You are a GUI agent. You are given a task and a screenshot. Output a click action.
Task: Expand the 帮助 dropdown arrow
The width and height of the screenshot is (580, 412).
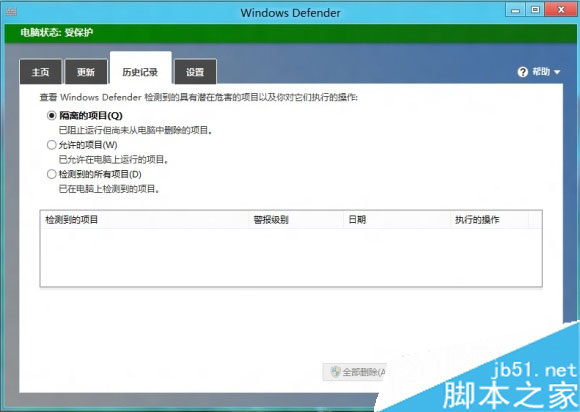point(557,72)
